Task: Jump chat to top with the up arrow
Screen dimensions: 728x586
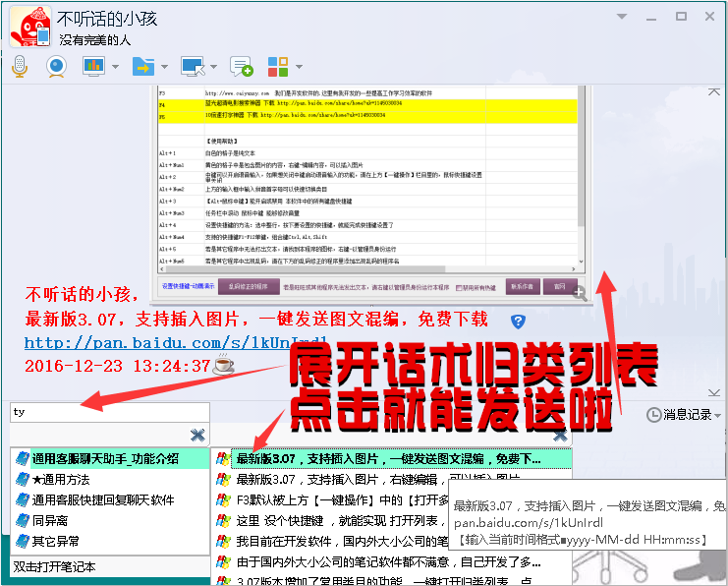Action: pos(714,92)
